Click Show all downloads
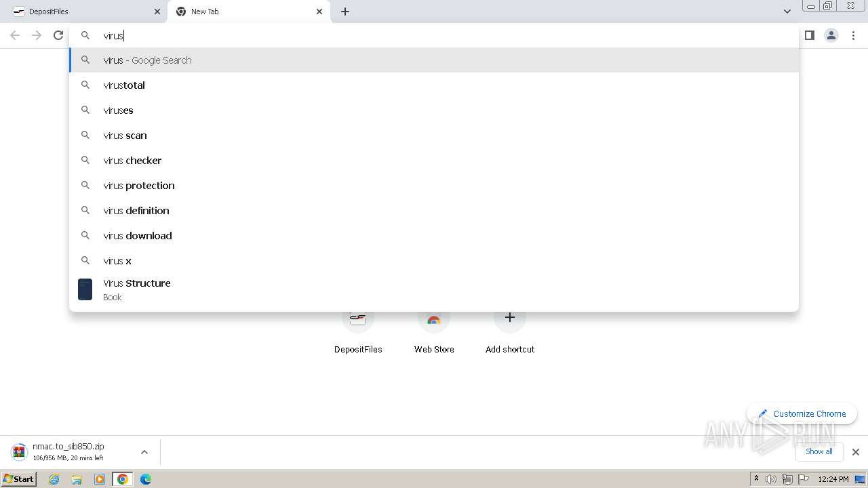Image resolution: width=868 pixels, height=488 pixels. (819, 451)
